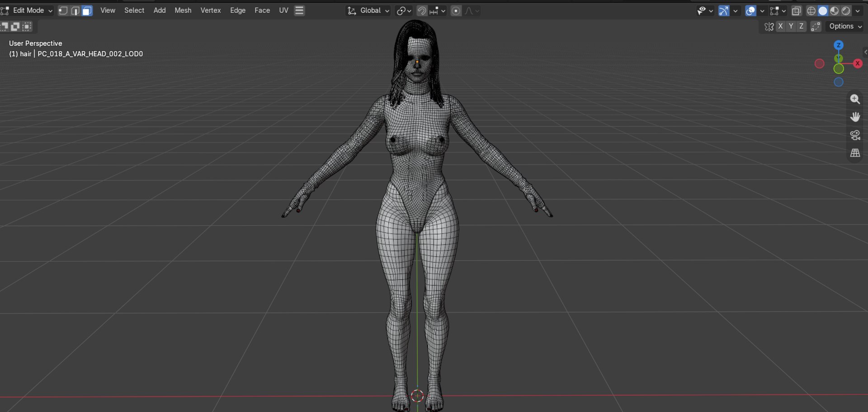
Task: Switch to rendered viewport shading
Action: point(846,11)
